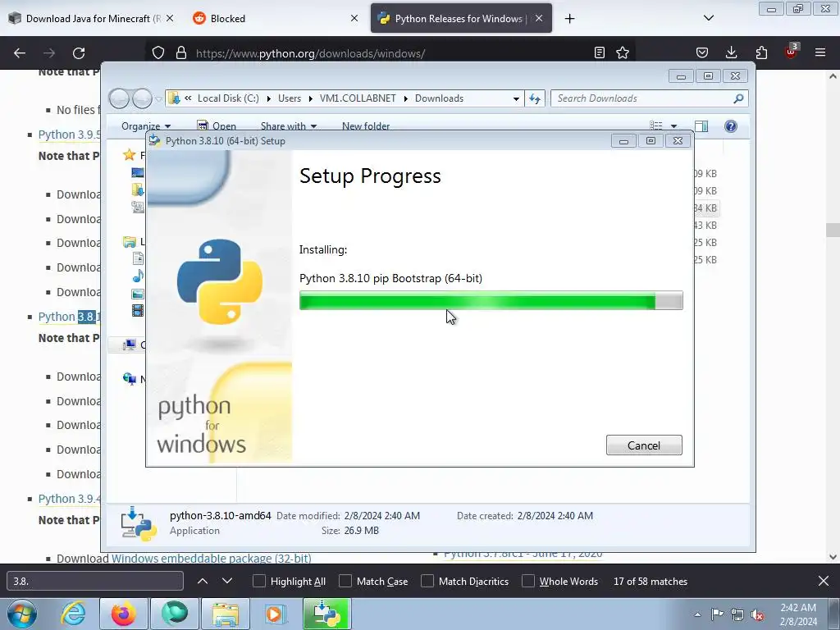Open Windows Explorer folder taskbar icon
Image resolution: width=840 pixels, height=630 pixels.
point(226,614)
